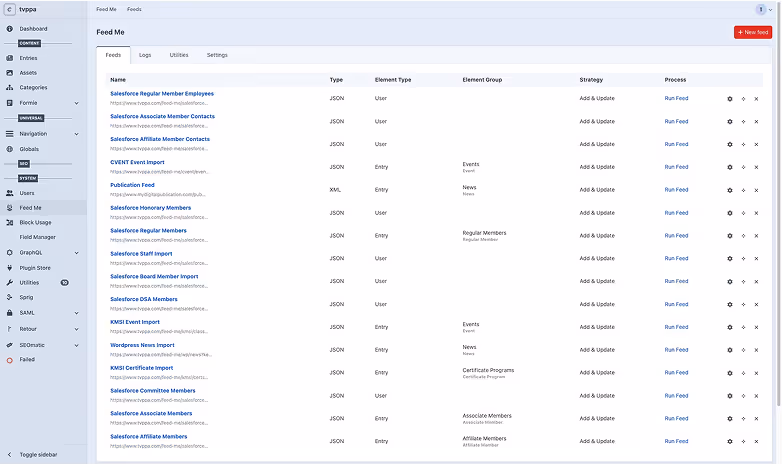
Task: Open user account menu at top right
Action: (x=764, y=9)
